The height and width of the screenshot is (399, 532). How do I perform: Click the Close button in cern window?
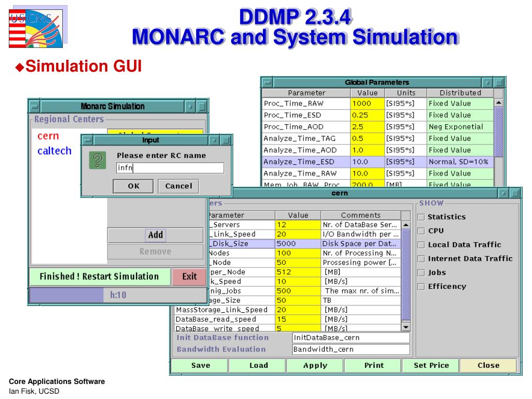(488, 365)
